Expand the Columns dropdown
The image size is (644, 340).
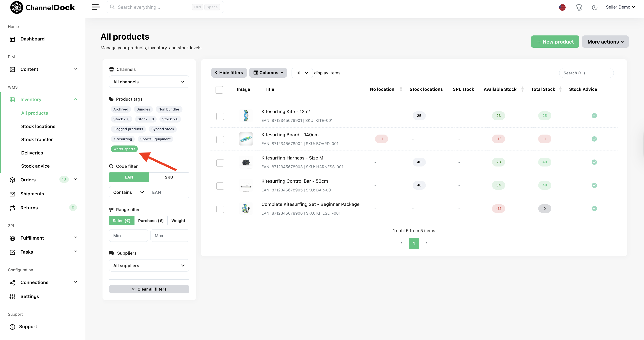click(268, 73)
